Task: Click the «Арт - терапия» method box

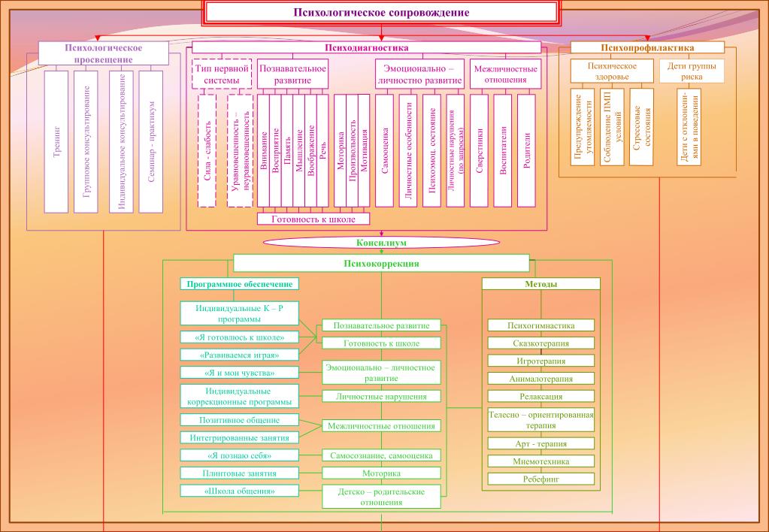Action: coord(541,444)
